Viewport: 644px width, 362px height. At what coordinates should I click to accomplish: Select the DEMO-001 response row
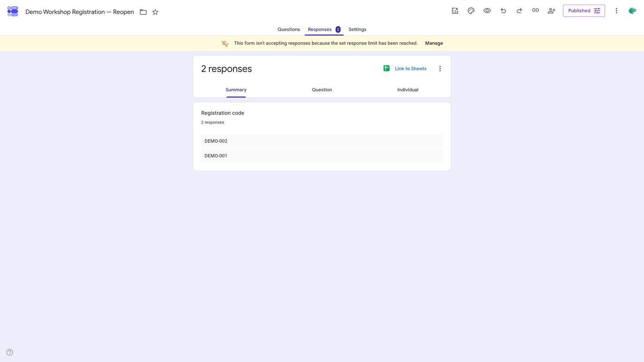coord(322,156)
